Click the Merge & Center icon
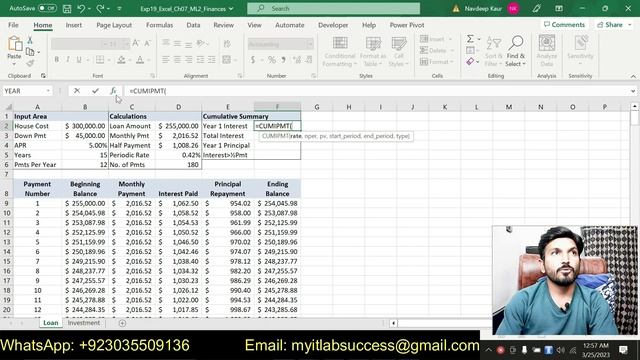This screenshot has height=360, width=640. [x=227, y=60]
